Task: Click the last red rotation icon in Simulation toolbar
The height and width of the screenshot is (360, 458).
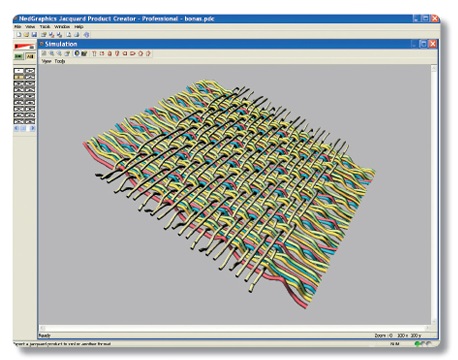Action: point(148,53)
